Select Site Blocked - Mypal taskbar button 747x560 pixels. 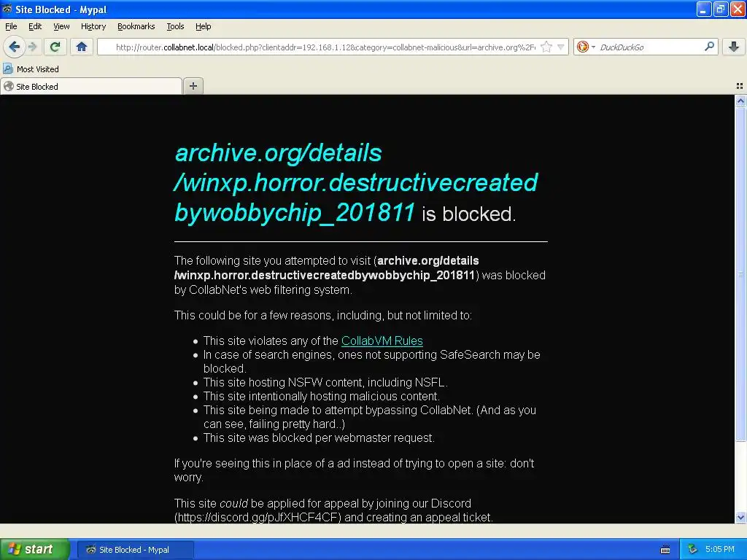coord(135,550)
